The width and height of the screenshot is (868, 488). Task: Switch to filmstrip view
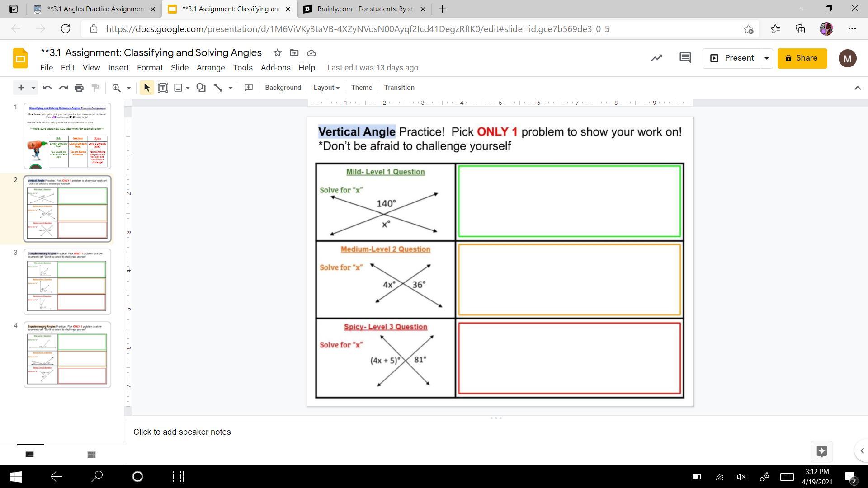coord(30,455)
